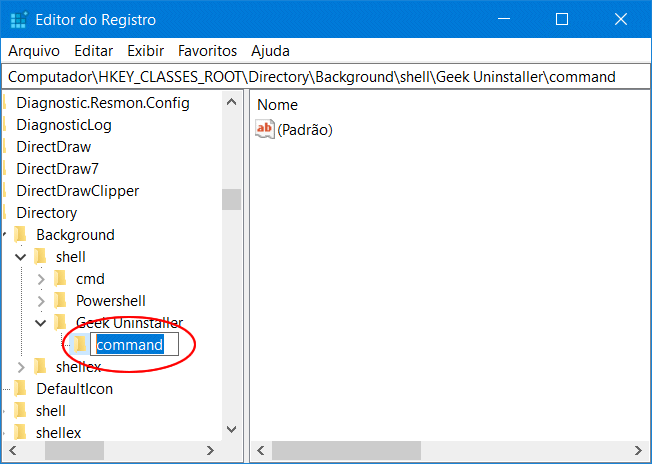Expand the Powershell registry key
This screenshot has height=464, width=652.
(41, 301)
